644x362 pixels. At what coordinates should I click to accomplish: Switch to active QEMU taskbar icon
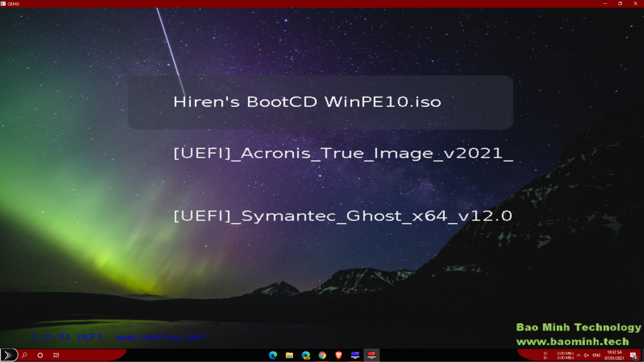[371, 355]
